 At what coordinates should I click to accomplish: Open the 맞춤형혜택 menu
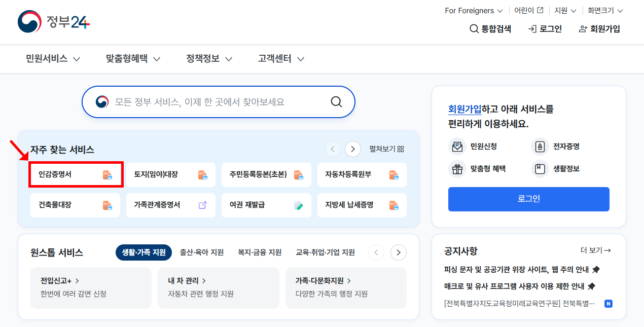[133, 59]
